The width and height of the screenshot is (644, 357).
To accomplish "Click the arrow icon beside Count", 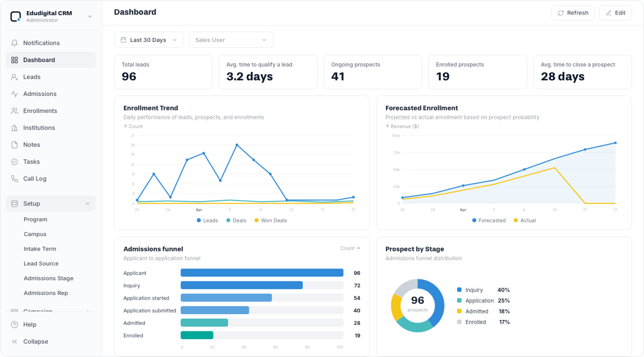I will point(358,248).
